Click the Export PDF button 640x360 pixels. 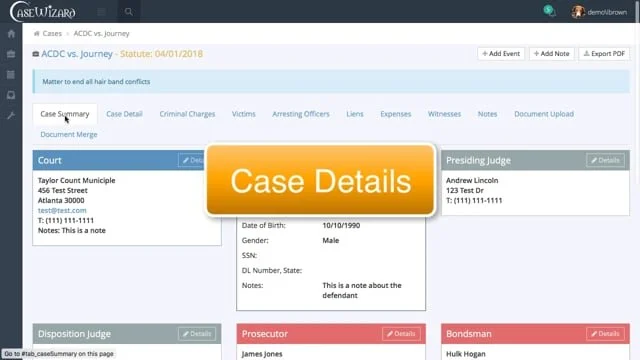tap(604, 53)
